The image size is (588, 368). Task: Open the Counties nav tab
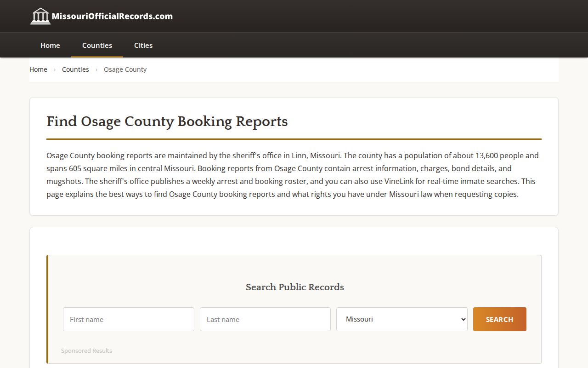(x=97, y=45)
